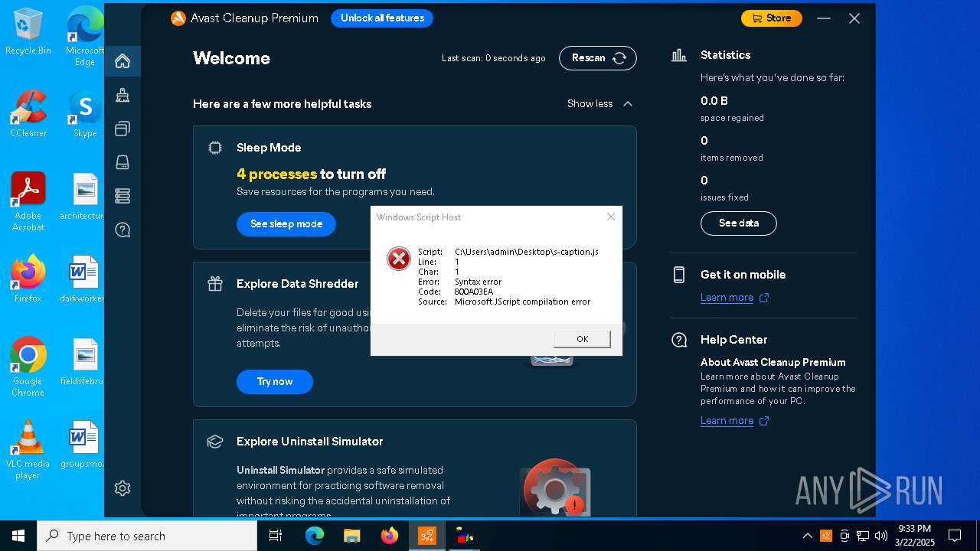Open File Explorer from the taskbar
The width and height of the screenshot is (980, 551).
(352, 536)
